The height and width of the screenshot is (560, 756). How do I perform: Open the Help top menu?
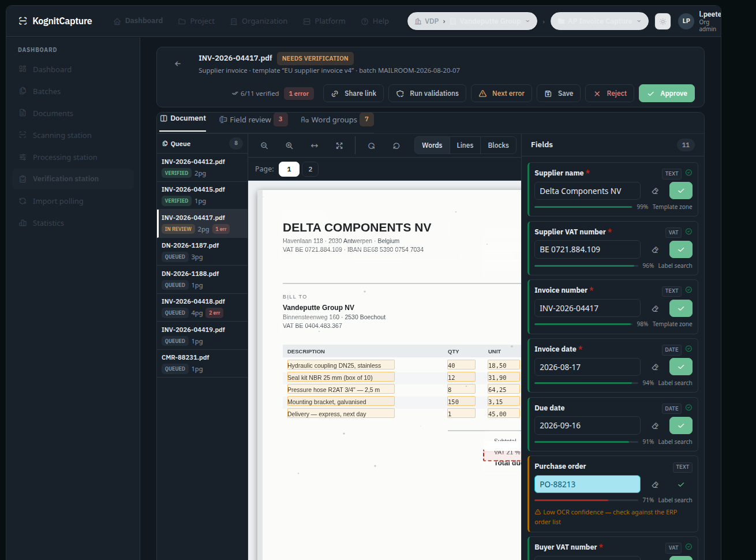[375, 21]
